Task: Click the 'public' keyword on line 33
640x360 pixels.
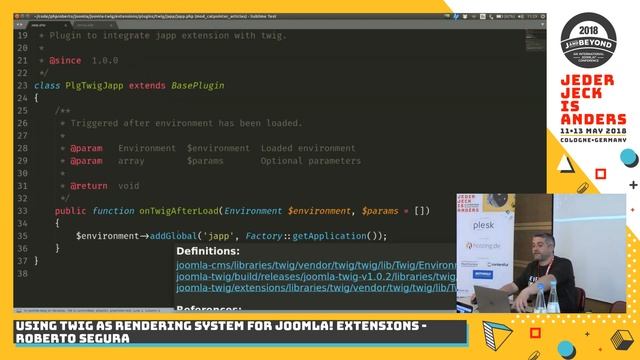Action: (71, 211)
